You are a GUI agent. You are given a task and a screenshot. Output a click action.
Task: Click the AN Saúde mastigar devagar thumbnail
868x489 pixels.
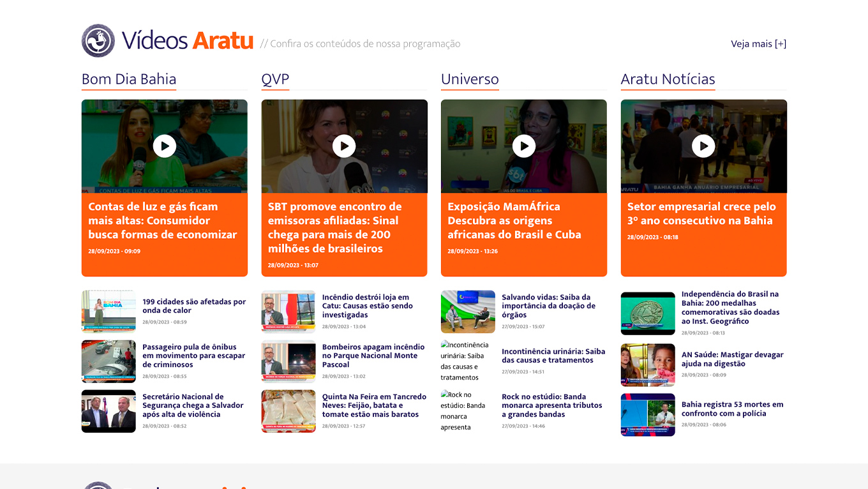648,365
